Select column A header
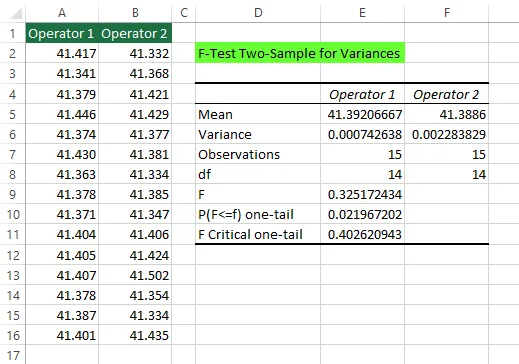 62,13
